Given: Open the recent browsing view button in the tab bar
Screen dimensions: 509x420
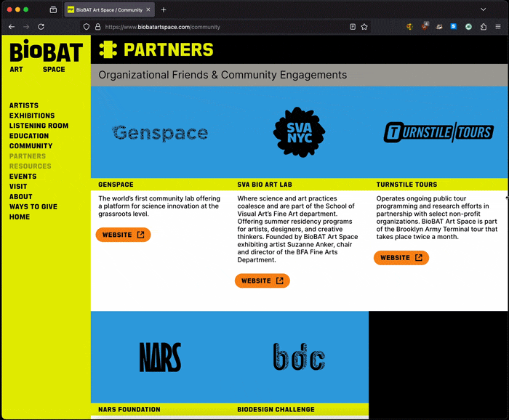Looking at the screenshot, I should [53, 9].
